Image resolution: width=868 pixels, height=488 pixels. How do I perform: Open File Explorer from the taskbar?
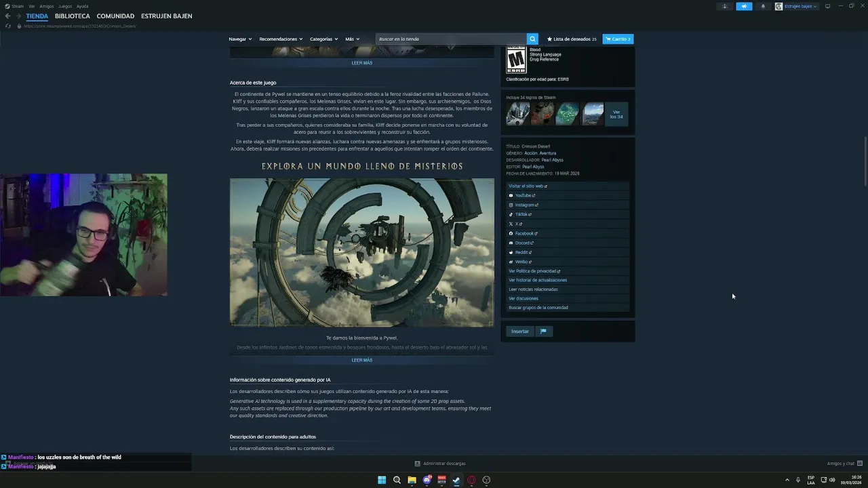[412, 480]
